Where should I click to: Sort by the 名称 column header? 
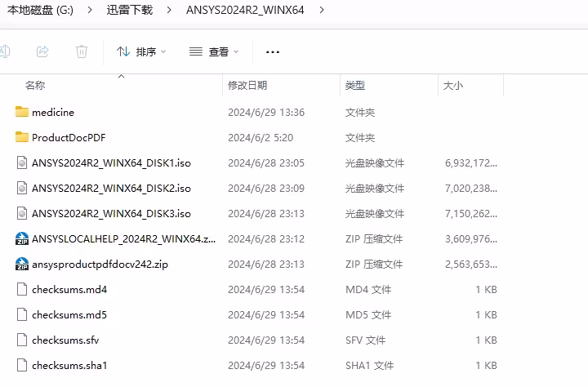pyautogui.click(x=35, y=86)
